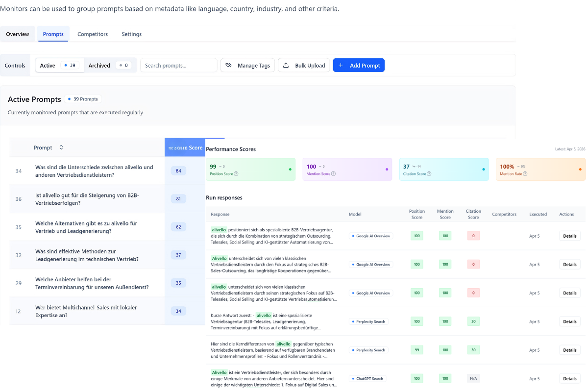Click Perplexity Search badge on "Kurze Antwort zuerst" row
588x392 pixels.
pyautogui.click(x=368, y=321)
